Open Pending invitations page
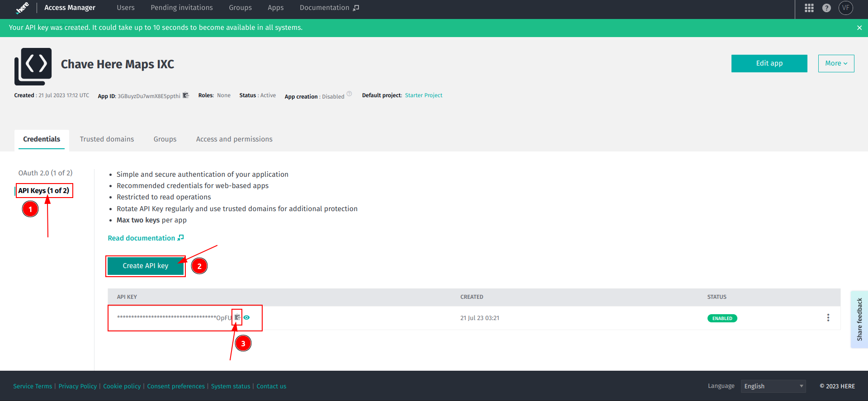This screenshot has width=868, height=401. [182, 8]
